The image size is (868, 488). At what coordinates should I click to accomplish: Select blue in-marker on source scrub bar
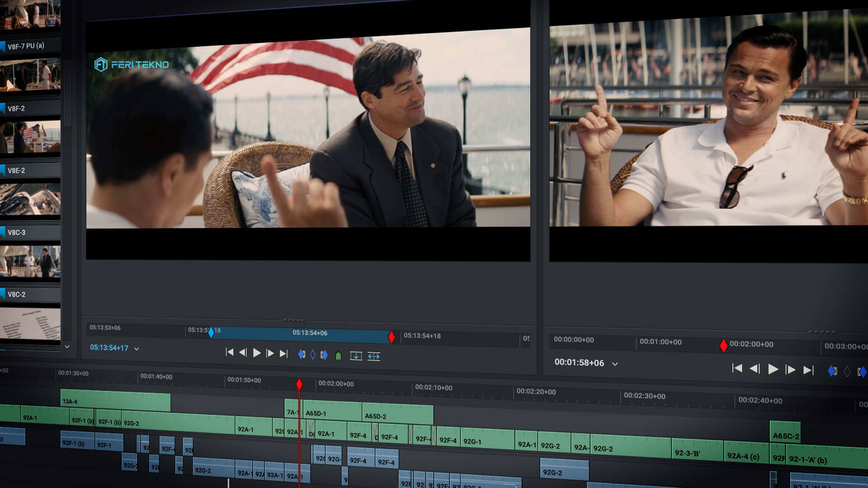211,332
